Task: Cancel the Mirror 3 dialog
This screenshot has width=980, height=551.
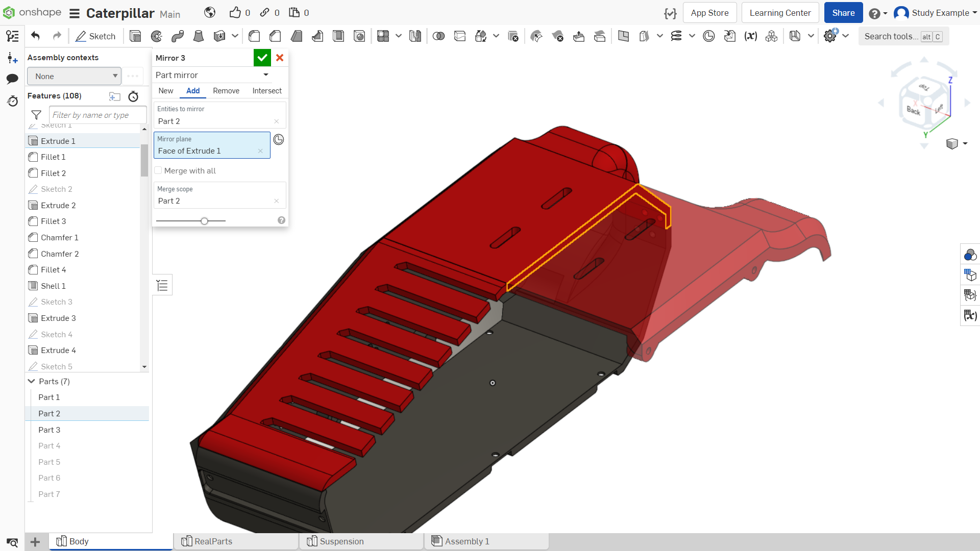Action: pyautogui.click(x=280, y=58)
